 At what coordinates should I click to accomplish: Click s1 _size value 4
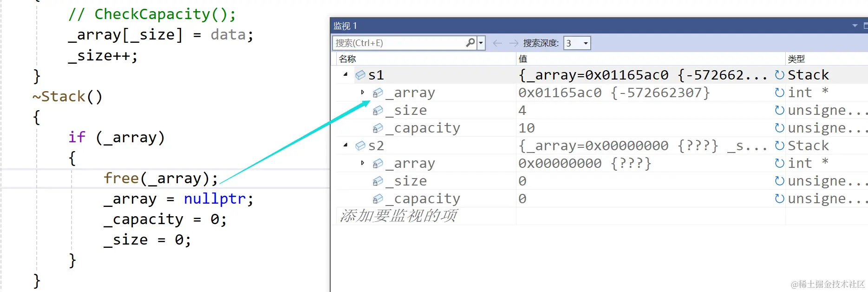(x=522, y=110)
